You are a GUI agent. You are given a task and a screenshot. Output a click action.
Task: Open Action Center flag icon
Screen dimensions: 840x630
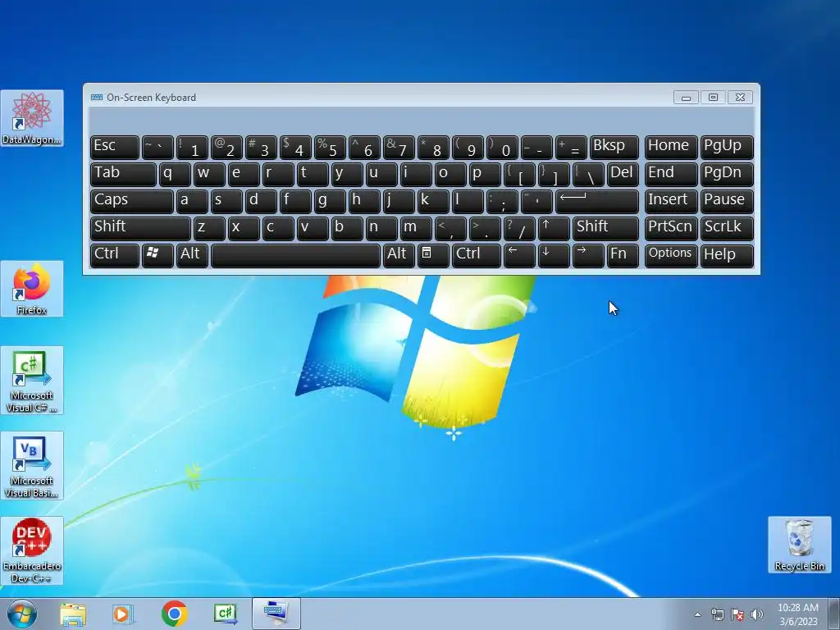pyautogui.click(x=737, y=614)
